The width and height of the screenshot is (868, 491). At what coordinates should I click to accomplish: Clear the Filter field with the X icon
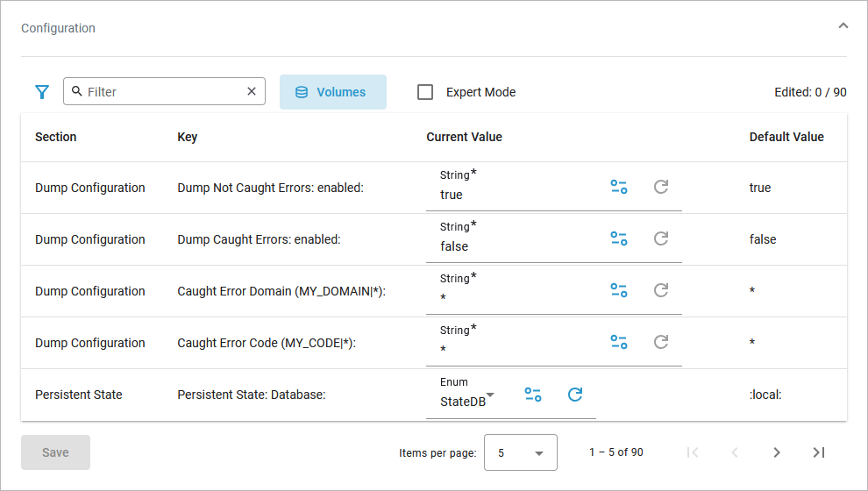tap(252, 91)
